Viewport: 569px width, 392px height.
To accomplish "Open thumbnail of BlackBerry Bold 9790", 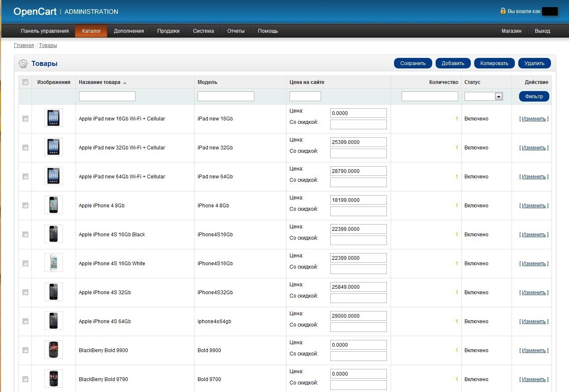I will pyautogui.click(x=54, y=379).
